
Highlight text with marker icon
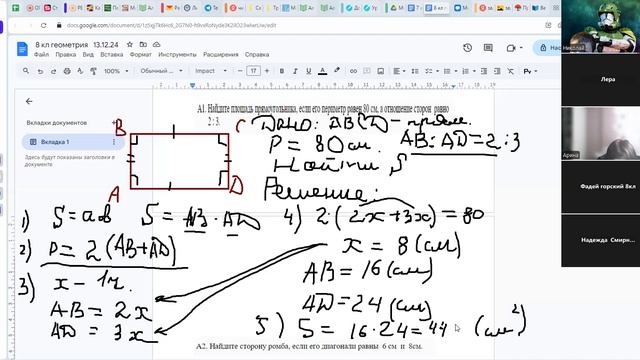tap(337, 71)
